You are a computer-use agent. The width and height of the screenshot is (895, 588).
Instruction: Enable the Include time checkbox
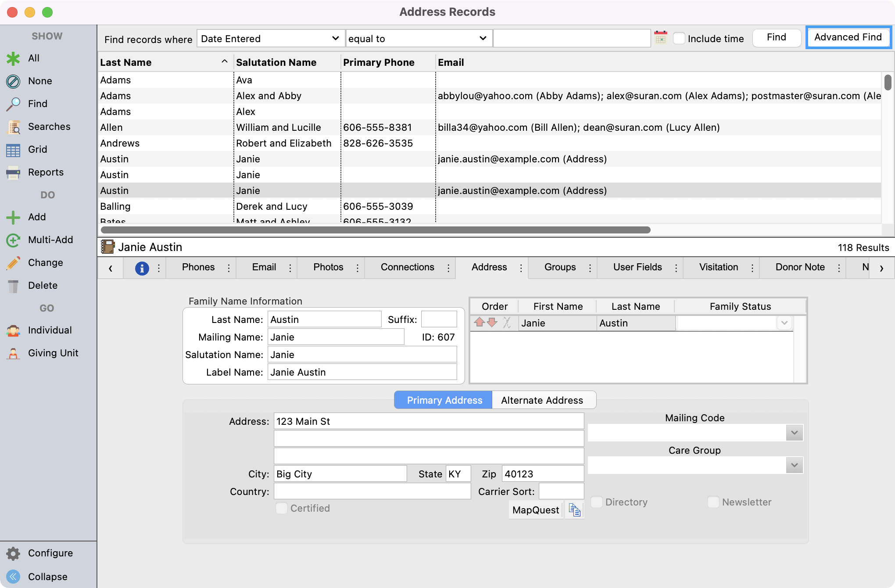coord(679,39)
